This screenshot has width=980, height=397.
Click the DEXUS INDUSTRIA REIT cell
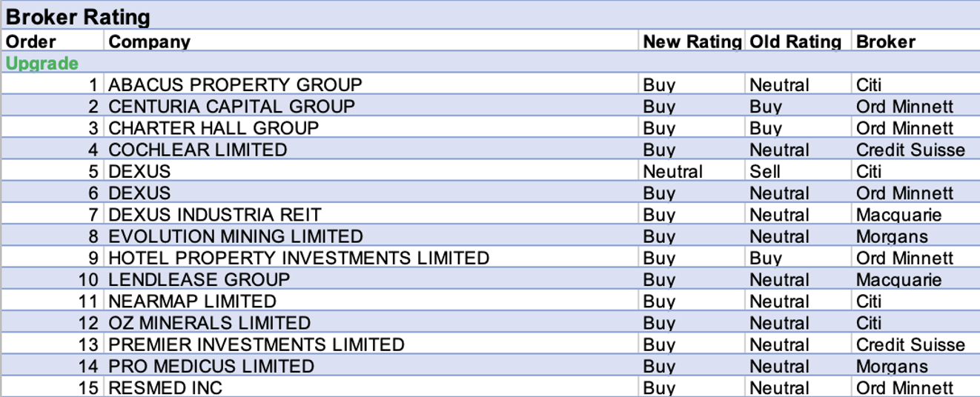coord(214,215)
